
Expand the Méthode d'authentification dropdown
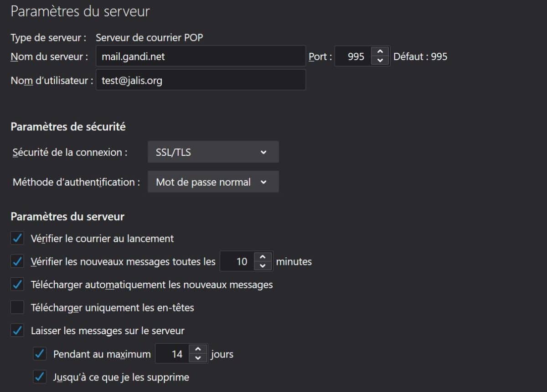click(x=213, y=182)
